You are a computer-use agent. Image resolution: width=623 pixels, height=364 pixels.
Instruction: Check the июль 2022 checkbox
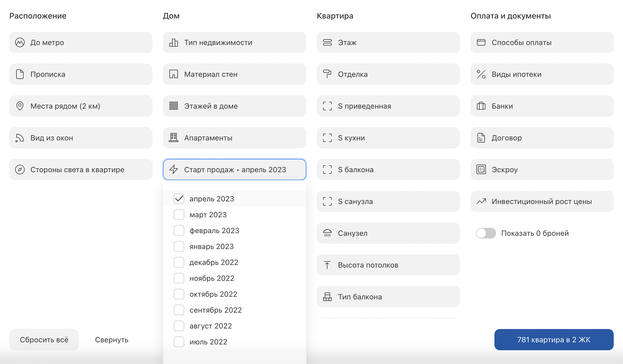coord(179,342)
